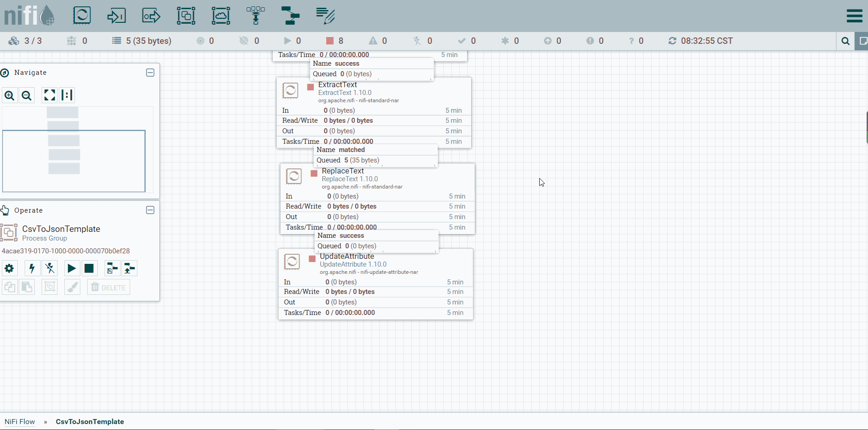This screenshot has width=868, height=430.
Task: Start the CsvToJsonTemplate process group
Action: [71, 268]
